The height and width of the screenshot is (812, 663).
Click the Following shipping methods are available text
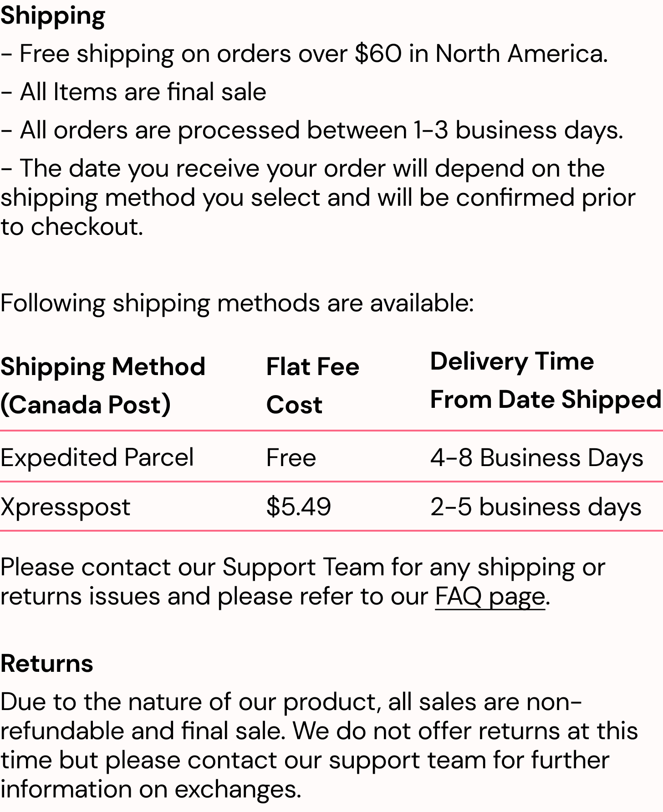(x=237, y=303)
